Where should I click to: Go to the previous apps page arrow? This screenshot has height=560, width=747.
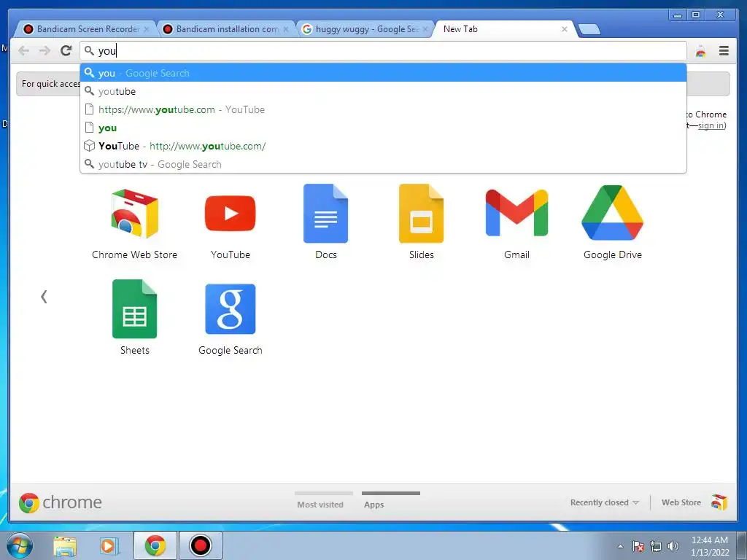(x=44, y=297)
